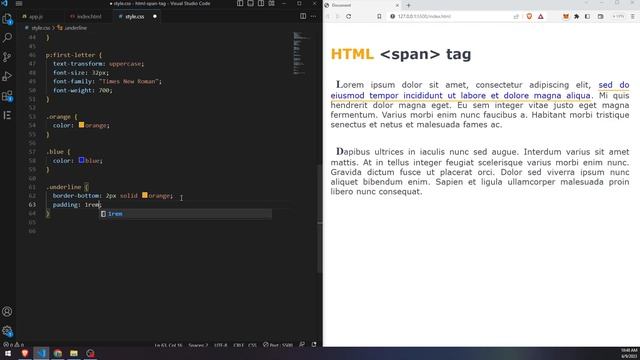Open Windows Start menu
640x360 pixels.
(x=8, y=353)
